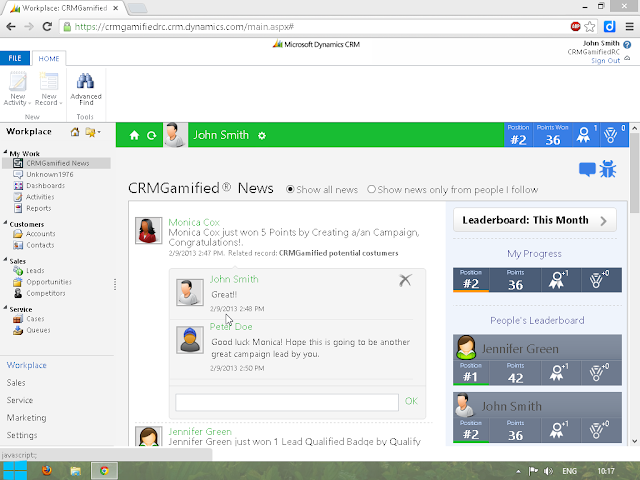Click John Smith's medal icon in leaderboard
This screenshot has height=480, width=640.
point(598,431)
